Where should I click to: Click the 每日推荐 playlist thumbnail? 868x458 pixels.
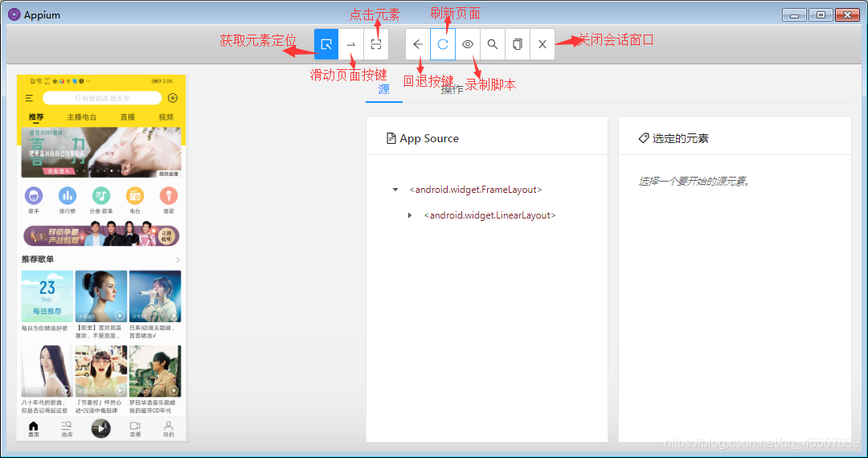click(47, 296)
